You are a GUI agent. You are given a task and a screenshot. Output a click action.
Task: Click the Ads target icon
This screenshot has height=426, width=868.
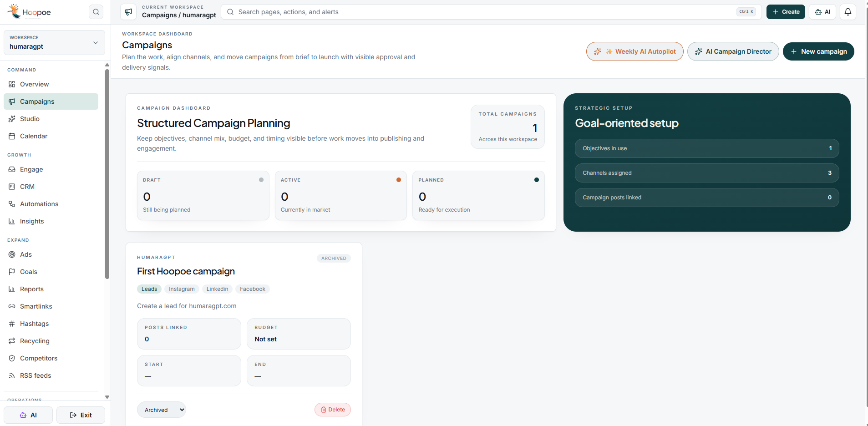click(12, 254)
